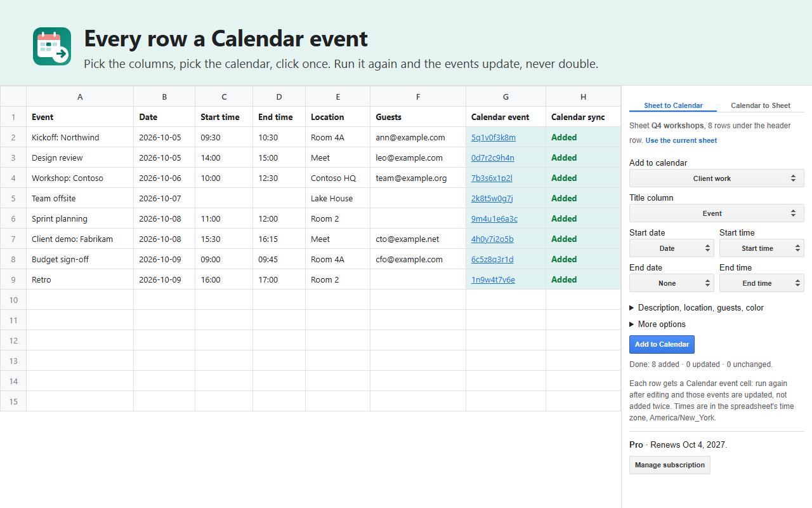
Task: Select row 5 header
Action: (13, 198)
